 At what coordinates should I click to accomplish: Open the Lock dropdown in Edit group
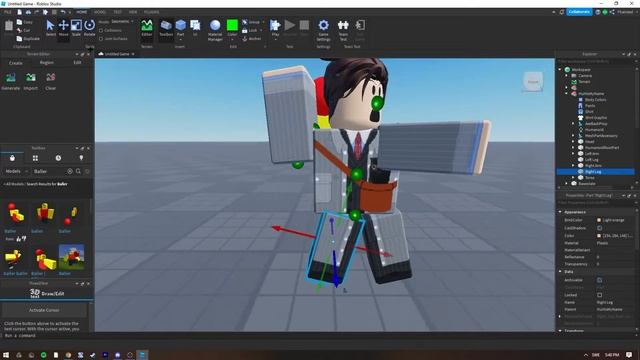(261, 30)
